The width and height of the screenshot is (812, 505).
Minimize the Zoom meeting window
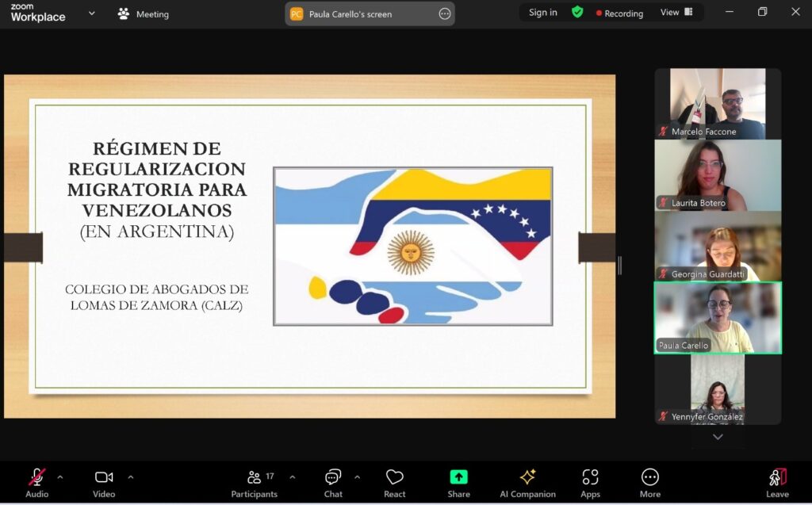pos(730,12)
